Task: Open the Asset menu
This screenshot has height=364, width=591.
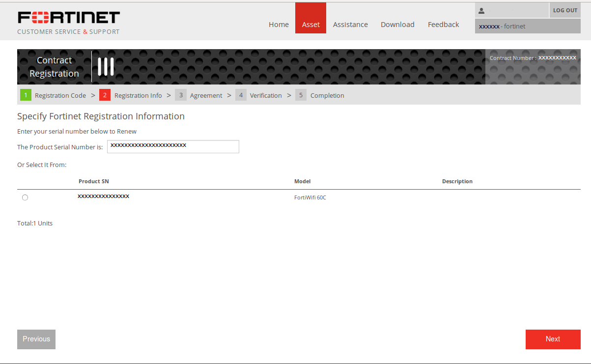Action: [310, 25]
